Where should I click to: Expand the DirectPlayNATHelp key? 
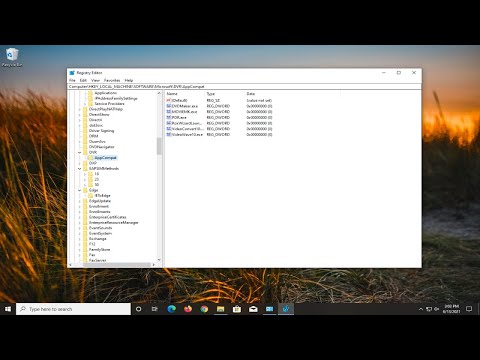[x=80, y=109]
